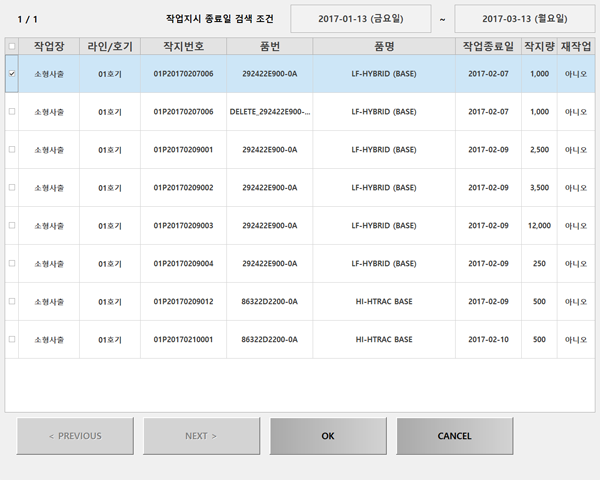Click the CANCEL button

coord(455,436)
